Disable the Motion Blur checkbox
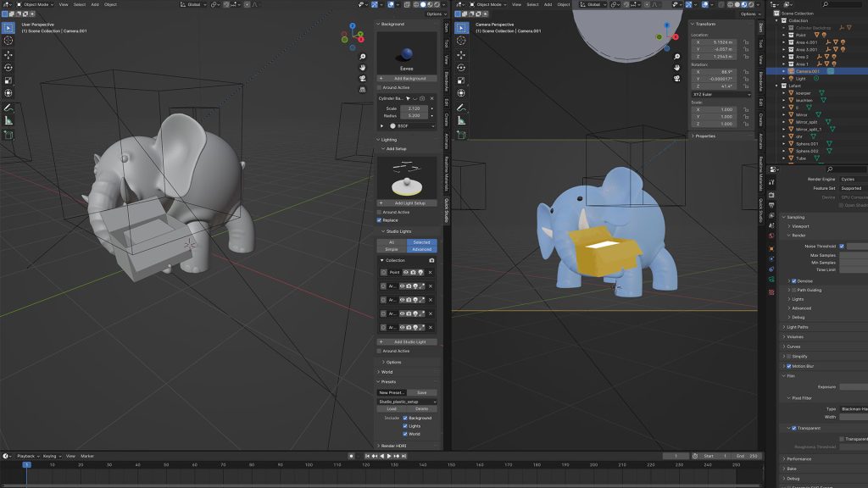The height and width of the screenshot is (488, 868). (790, 366)
